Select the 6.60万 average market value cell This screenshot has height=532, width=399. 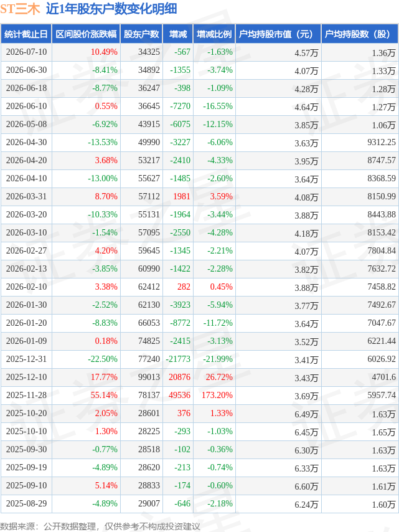306,486
